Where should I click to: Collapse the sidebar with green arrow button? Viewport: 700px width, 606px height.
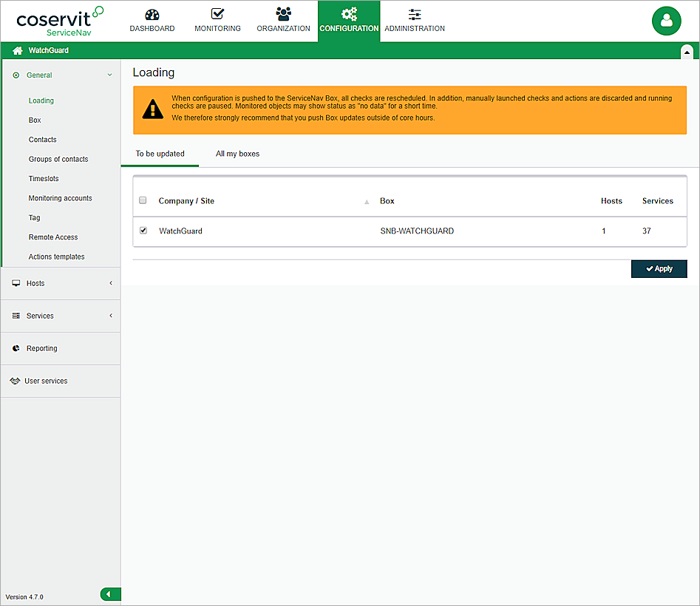pos(109,594)
